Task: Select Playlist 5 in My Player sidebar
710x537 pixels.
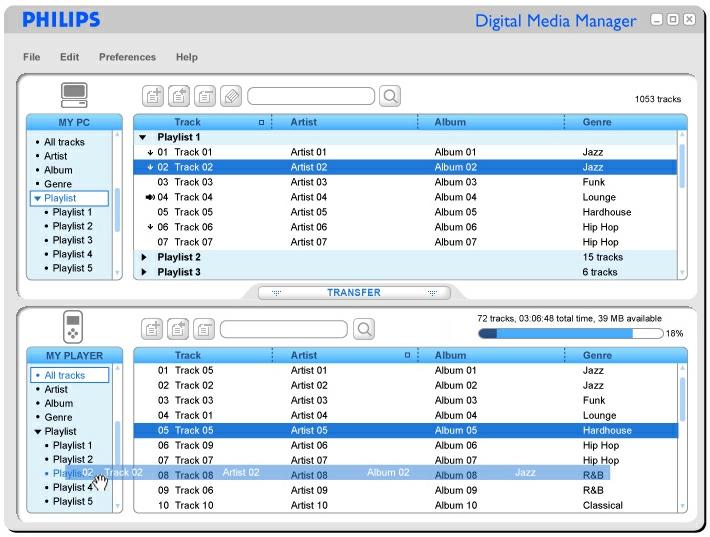Action: click(73, 502)
